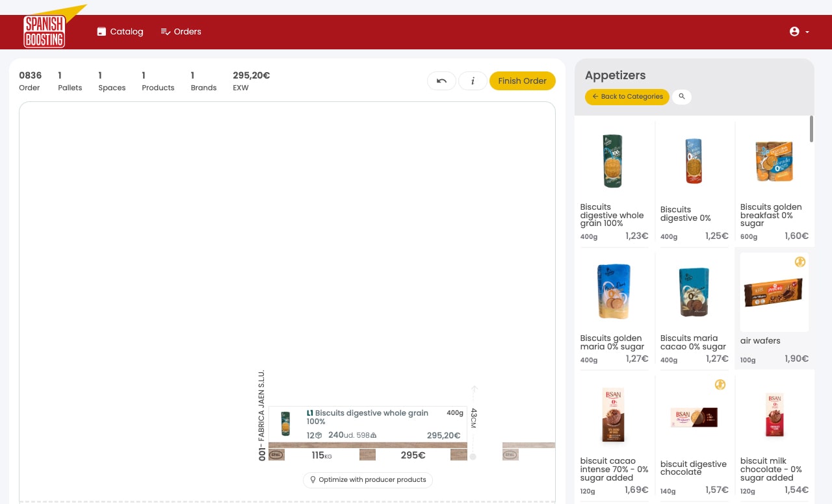Click the undo arrow button
832x504 pixels.
pos(441,81)
